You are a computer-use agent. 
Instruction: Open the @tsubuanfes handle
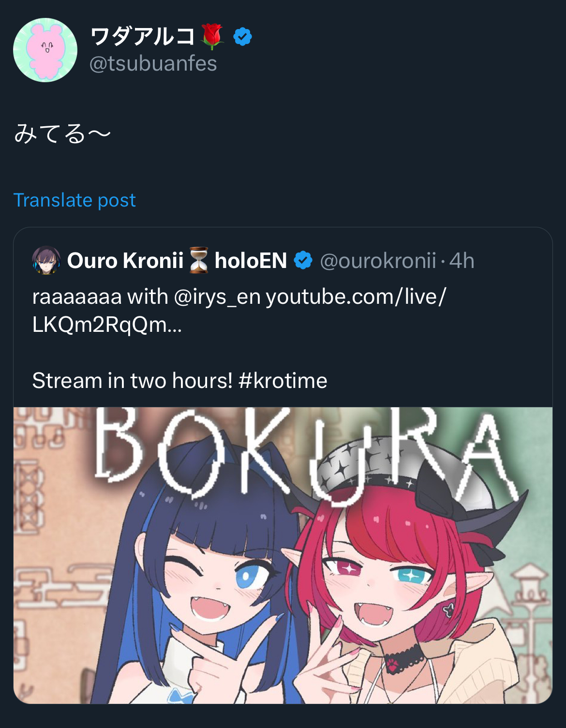point(153,64)
